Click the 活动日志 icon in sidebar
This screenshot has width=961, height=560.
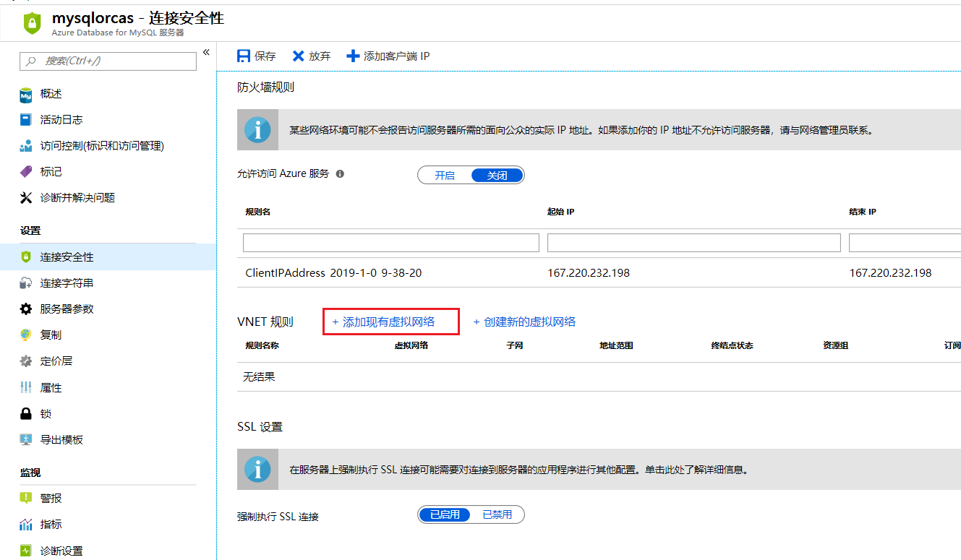point(26,120)
